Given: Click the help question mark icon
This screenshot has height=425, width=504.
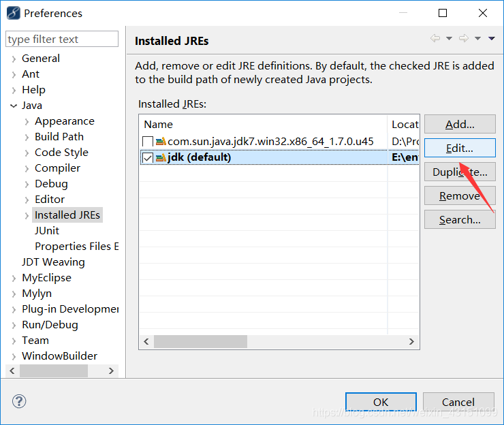Looking at the screenshot, I should (x=19, y=401).
